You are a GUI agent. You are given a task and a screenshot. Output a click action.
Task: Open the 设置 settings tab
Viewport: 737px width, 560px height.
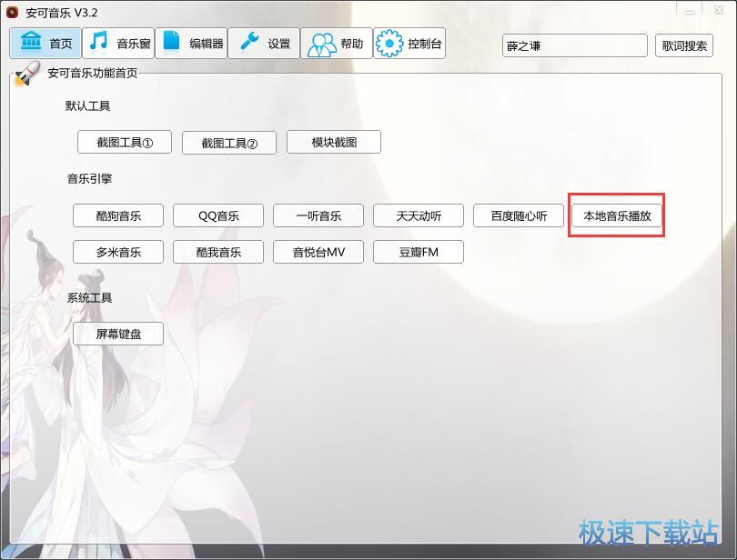264,44
